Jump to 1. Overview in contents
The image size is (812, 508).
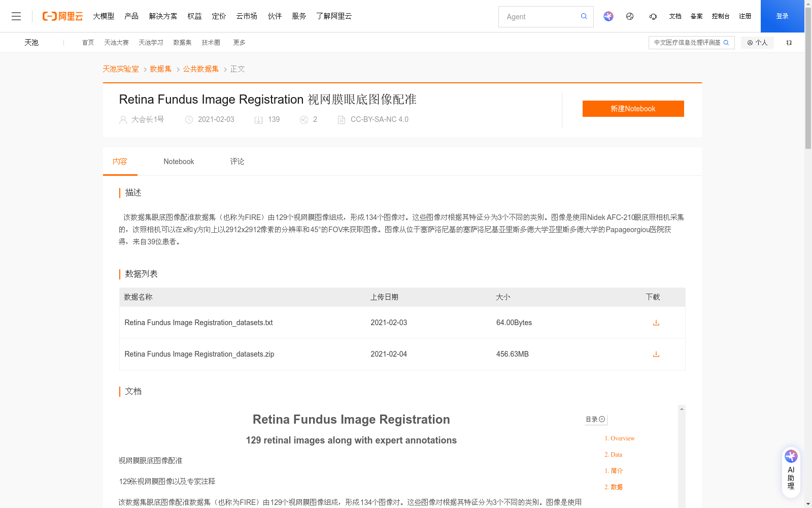point(619,438)
